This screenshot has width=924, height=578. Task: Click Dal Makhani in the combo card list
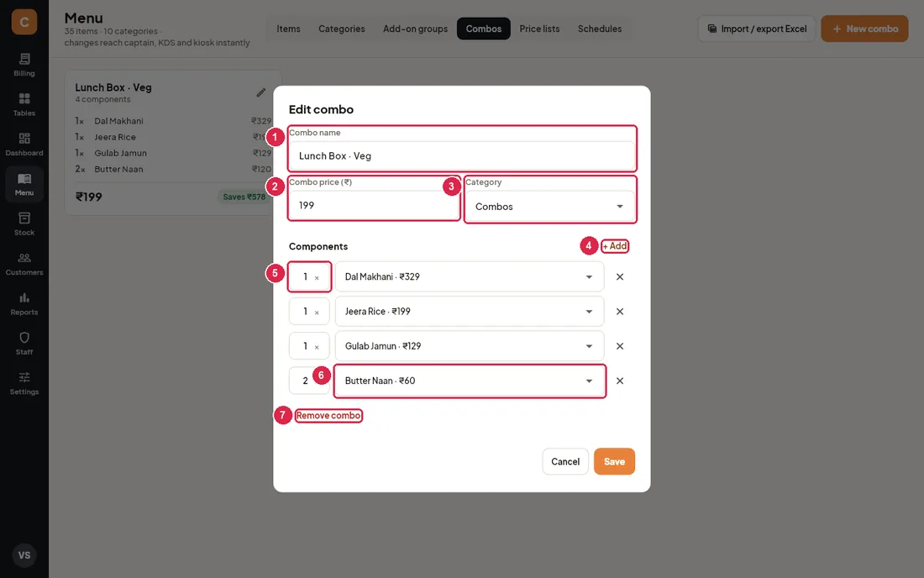point(118,121)
